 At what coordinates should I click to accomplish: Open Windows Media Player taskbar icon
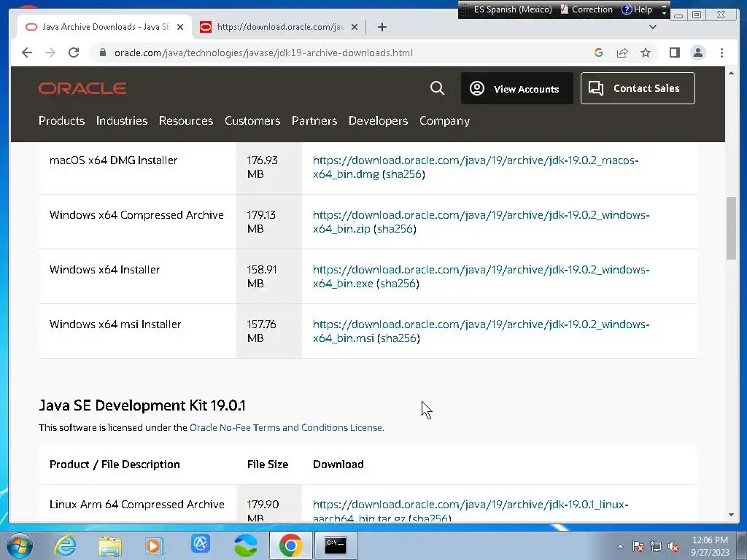click(155, 545)
